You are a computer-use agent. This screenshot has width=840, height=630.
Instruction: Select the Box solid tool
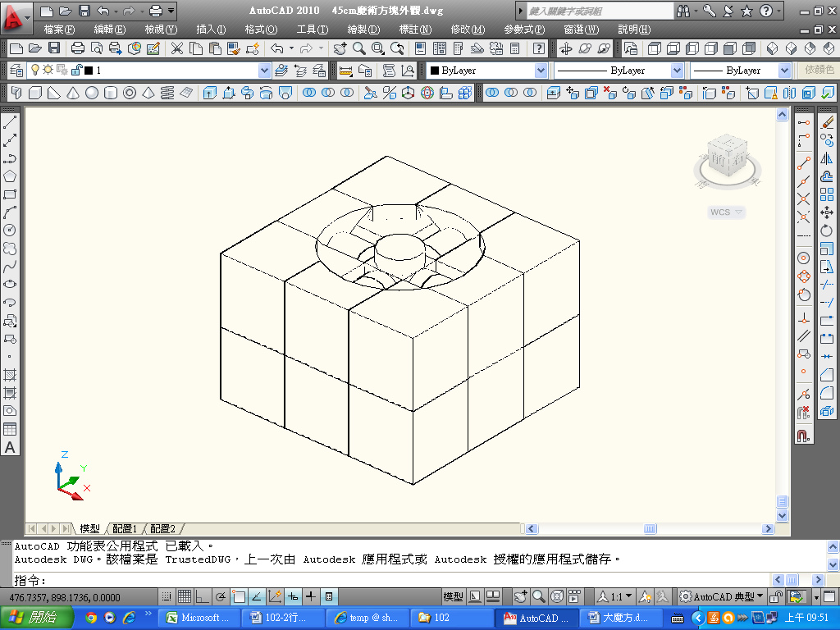34,93
